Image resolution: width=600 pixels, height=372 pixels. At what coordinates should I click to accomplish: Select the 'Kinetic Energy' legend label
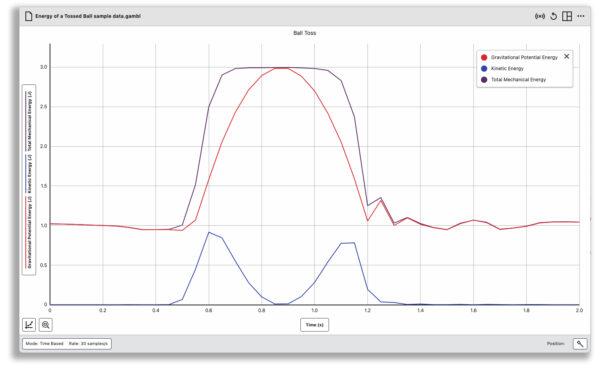pyautogui.click(x=507, y=69)
